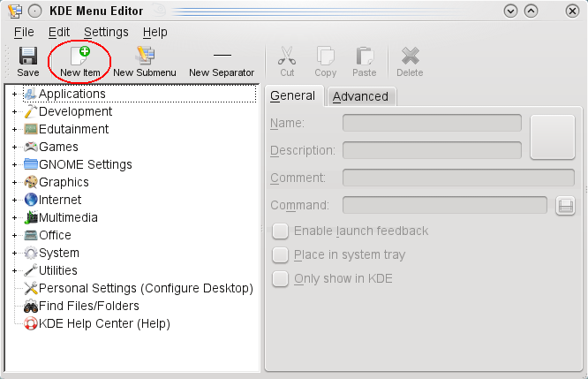Click the Edutainment chalkboard icon
The width and height of the screenshot is (588, 379).
tap(30, 129)
